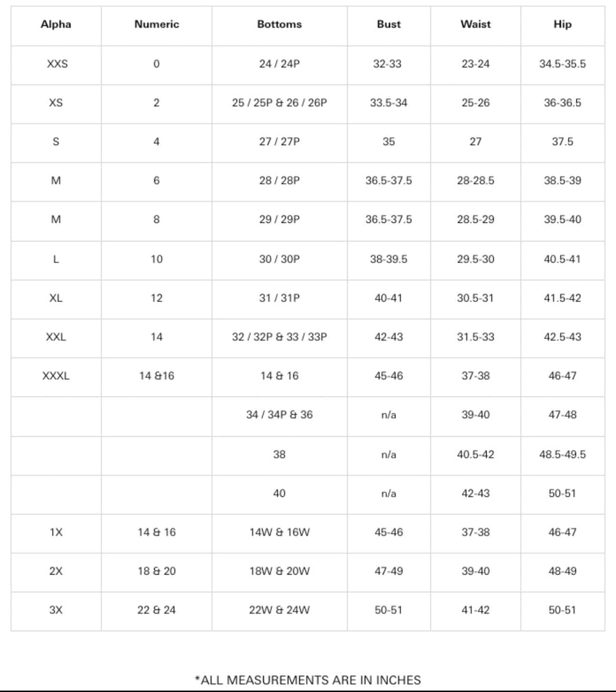Click the 3X alpha size cell

(56, 610)
